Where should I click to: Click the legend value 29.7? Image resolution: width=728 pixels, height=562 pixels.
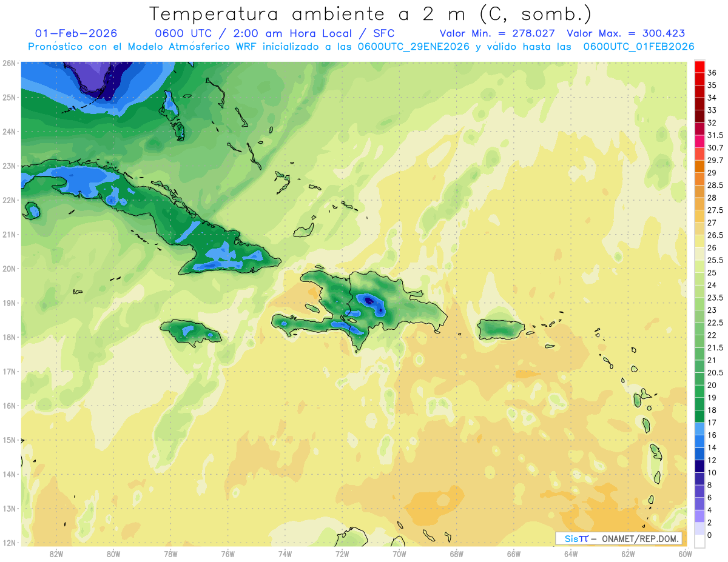tap(715, 160)
